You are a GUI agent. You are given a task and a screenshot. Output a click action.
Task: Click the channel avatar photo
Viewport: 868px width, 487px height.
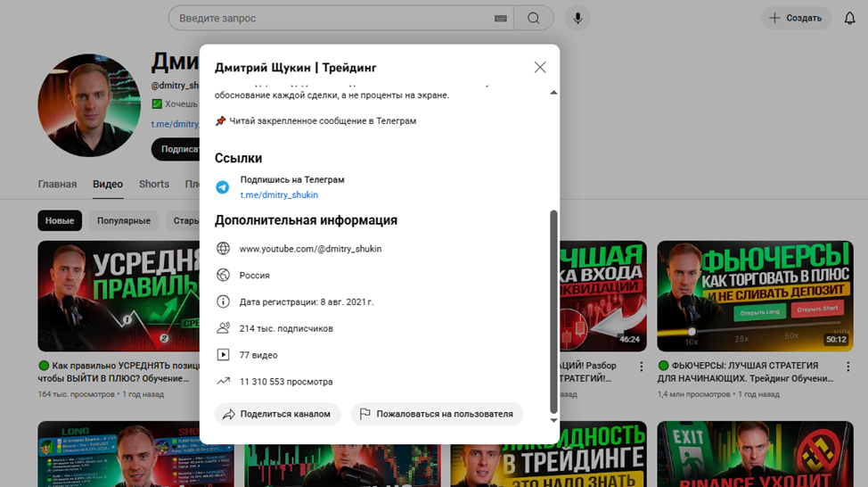[89, 105]
